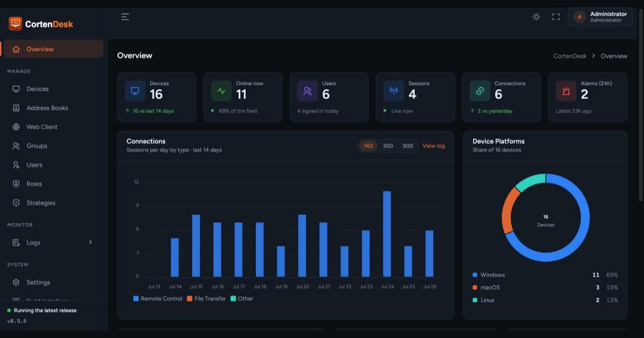Switch chart range to 90D
This screenshot has height=338, width=644.
click(408, 146)
